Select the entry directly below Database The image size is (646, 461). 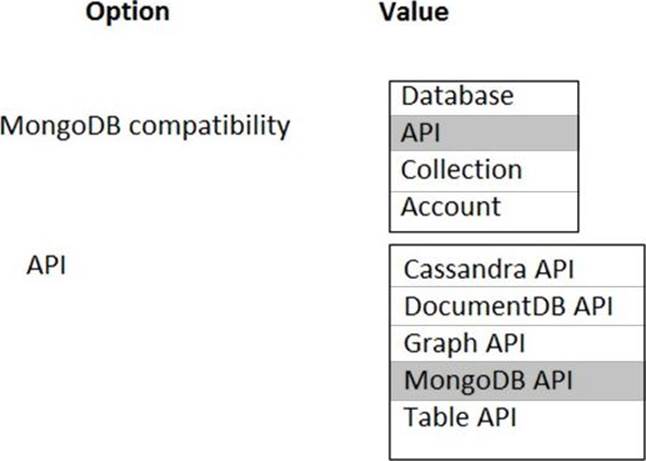pos(483,133)
